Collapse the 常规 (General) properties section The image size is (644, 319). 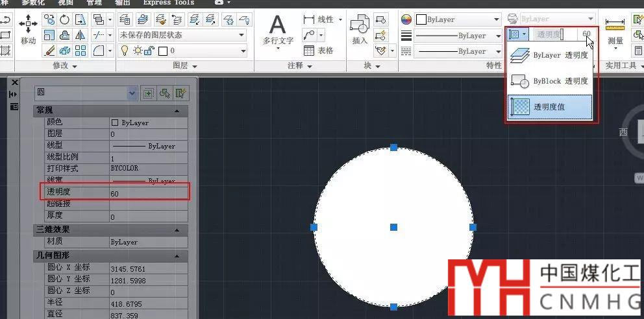tap(177, 111)
